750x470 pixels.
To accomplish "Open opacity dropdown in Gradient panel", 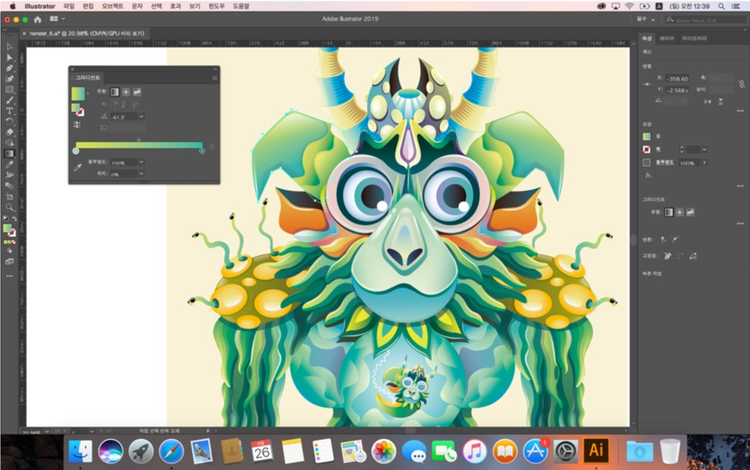I will (141, 163).
